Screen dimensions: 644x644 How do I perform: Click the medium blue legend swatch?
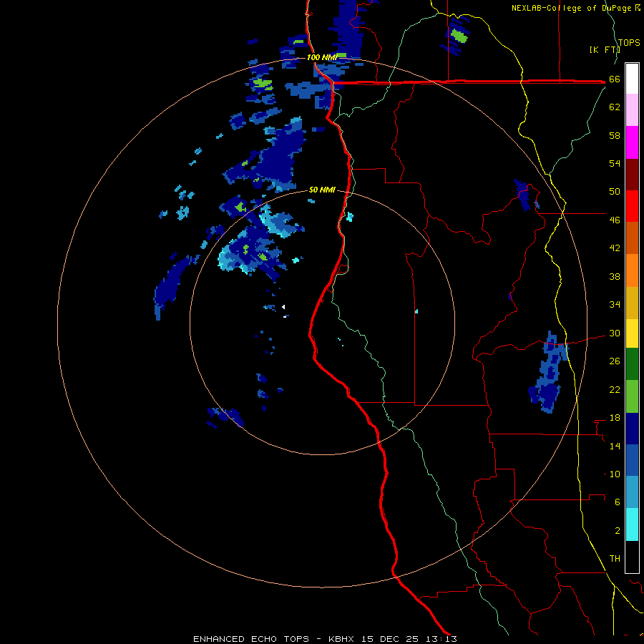click(x=632, y=460)
